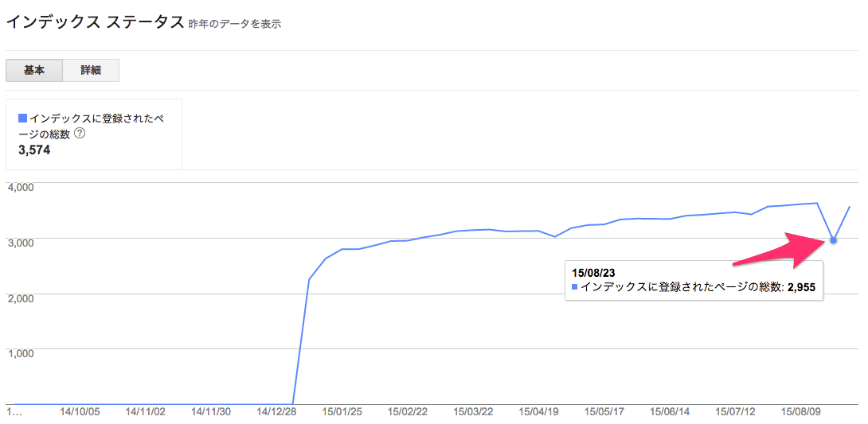Click the 15/08/09 x-axis date label
868x424 pixels.
(x=801, y=412)
